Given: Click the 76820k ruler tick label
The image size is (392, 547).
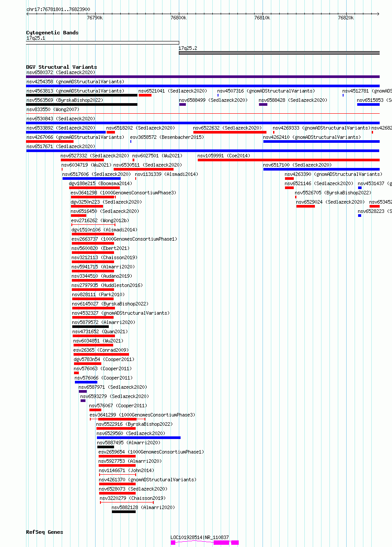Looking at the screenshot, I should click(346, 18).
